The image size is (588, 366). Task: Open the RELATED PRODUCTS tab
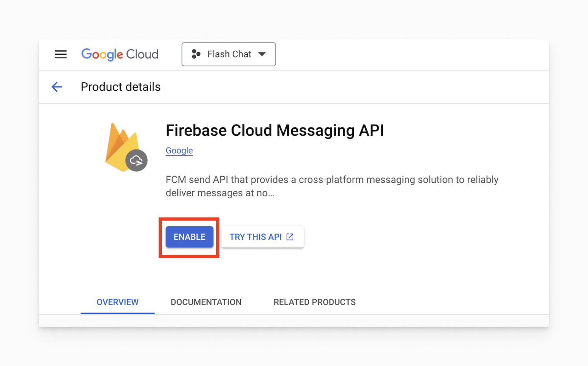click(x=314, y=302)
